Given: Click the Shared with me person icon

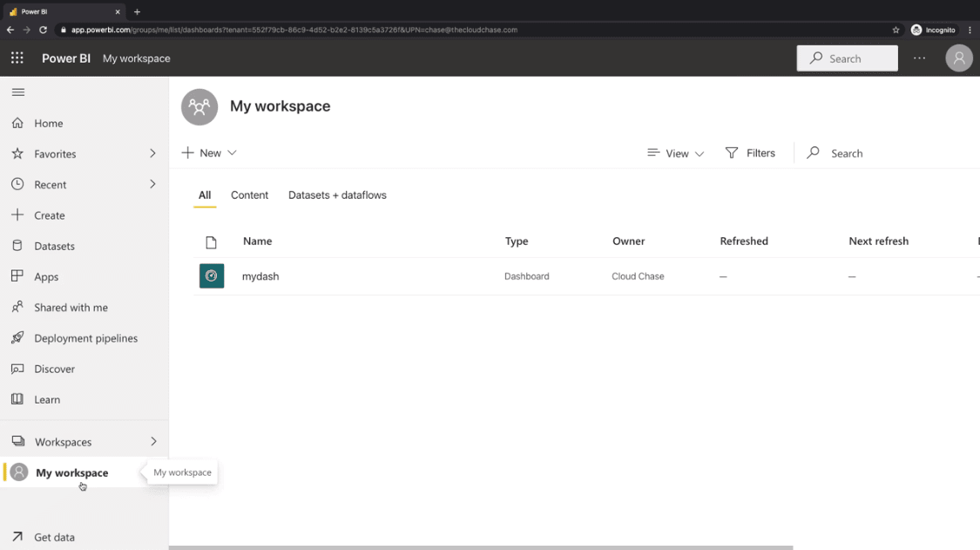Looking at the screenshot, I should 17,307.
